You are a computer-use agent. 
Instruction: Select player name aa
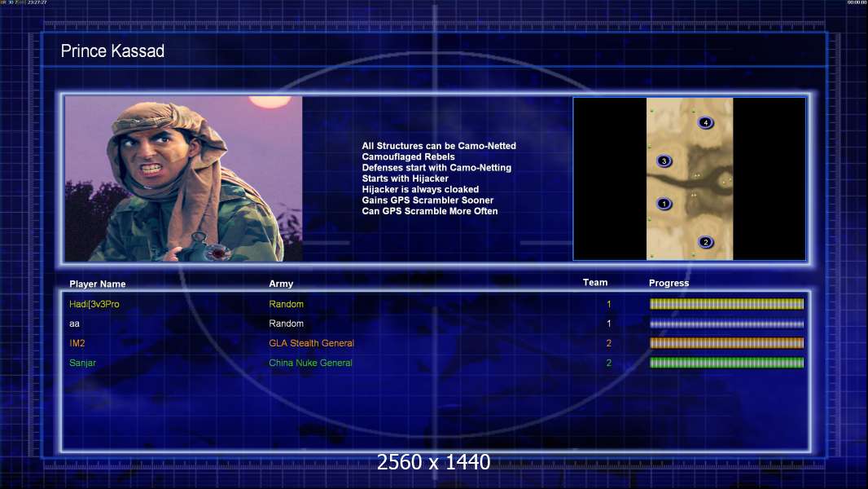pyautogui.click(x=74, y=324)
